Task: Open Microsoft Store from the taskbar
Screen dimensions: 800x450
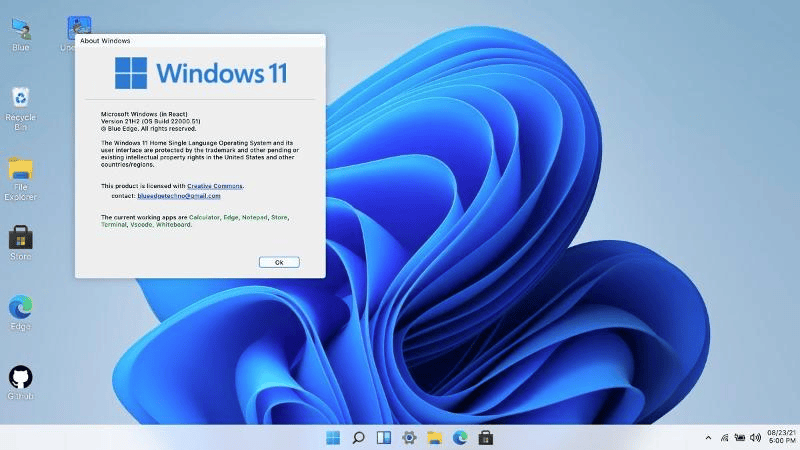Action: pyautogui.click(x=486, y=438)
